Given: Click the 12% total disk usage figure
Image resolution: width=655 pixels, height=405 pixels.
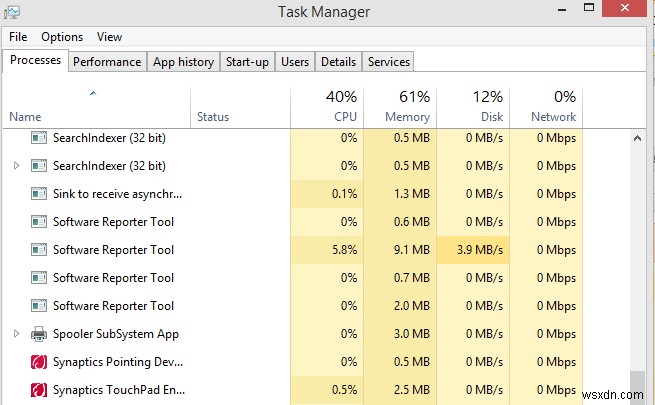Looking at the screenshot, I should pos(487,97).
